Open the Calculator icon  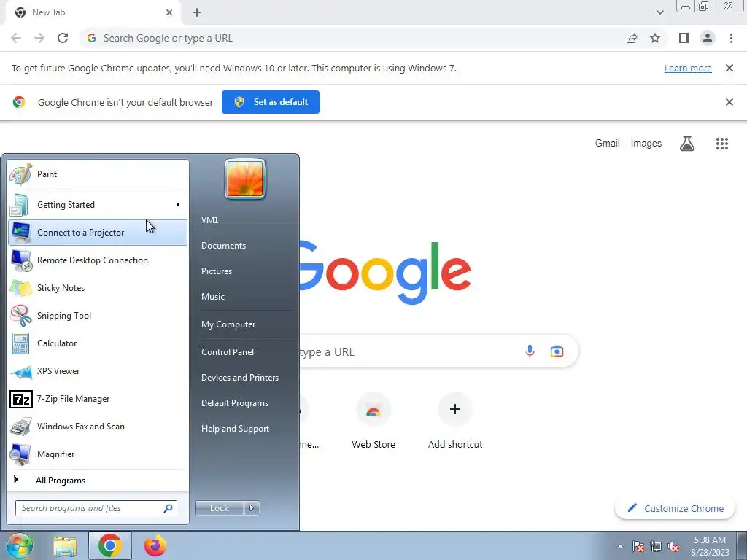coord(20,343)
